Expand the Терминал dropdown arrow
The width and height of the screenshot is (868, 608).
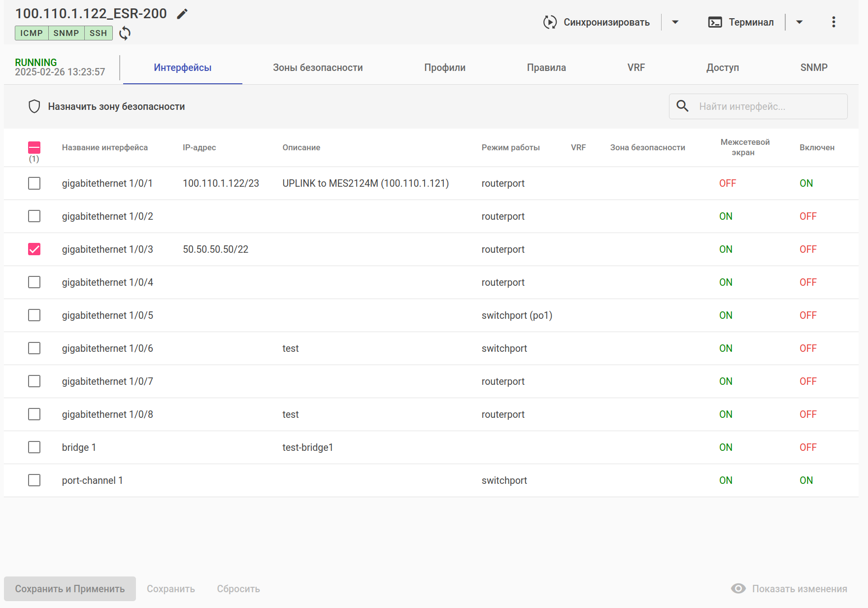point(799,22)
